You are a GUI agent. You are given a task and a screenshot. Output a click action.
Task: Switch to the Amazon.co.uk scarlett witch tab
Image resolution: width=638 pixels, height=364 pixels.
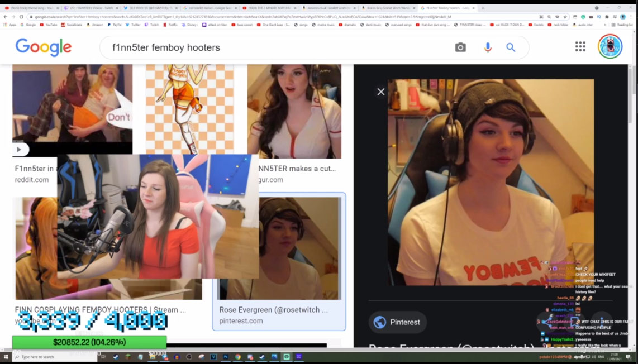328,8
